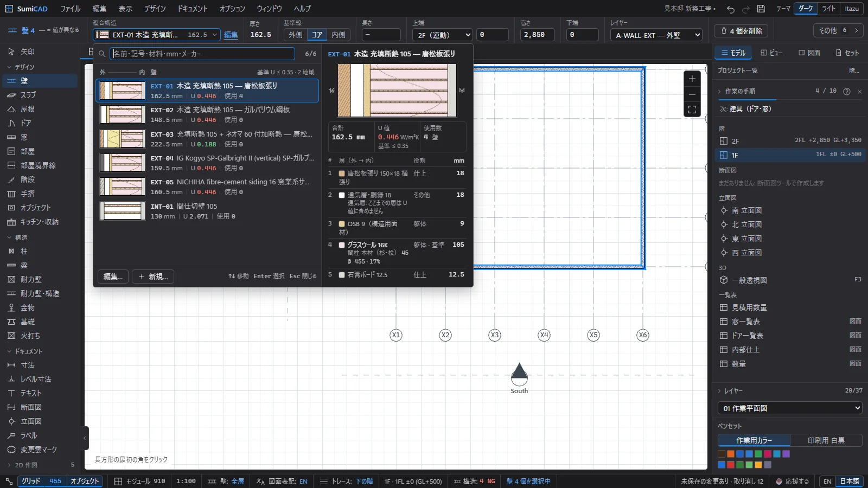
Task: Select the 寸法 dimension tool
Action: click(41, 365)
